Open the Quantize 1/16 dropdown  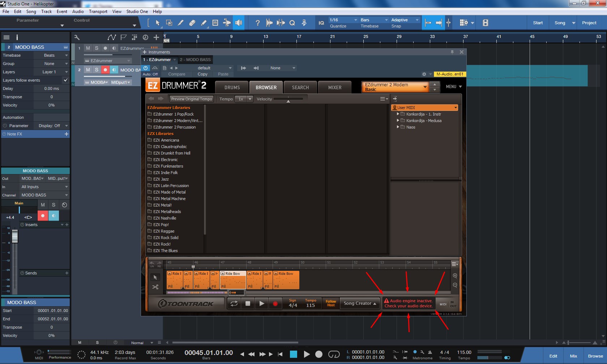tap(343, 20)
